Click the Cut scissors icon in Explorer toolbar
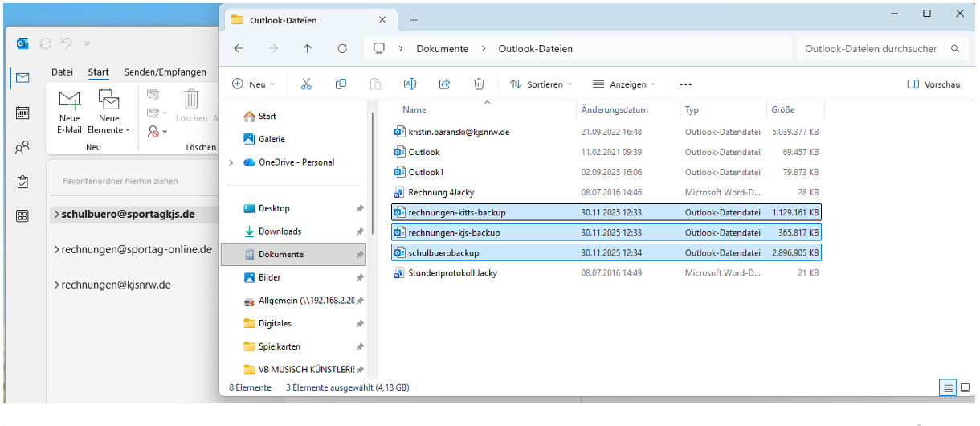This screenshot has width=980, height=426. coord(306,84)
